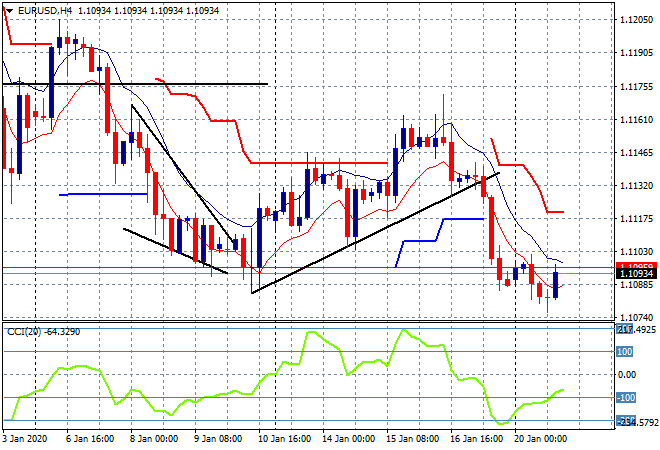Click the 8 Jan 00:00 time label
The width and height of the screenshot is (660, 450).
(x=154, y=439)
